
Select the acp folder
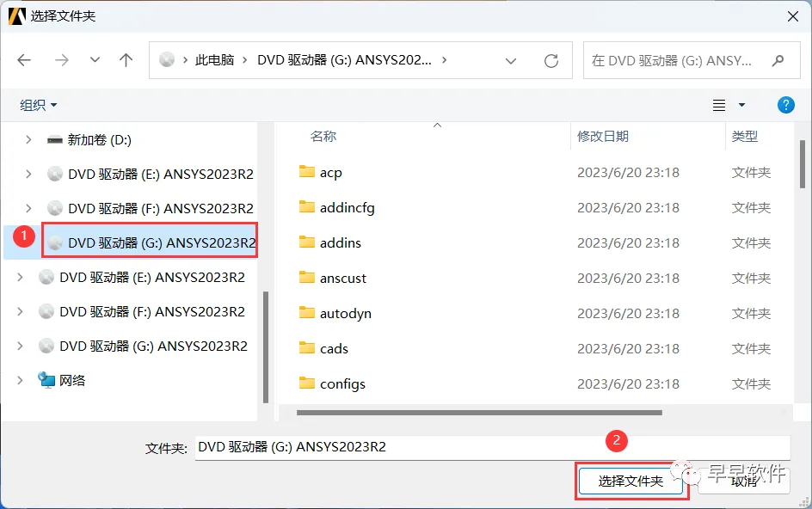click(x=331, y=173)
